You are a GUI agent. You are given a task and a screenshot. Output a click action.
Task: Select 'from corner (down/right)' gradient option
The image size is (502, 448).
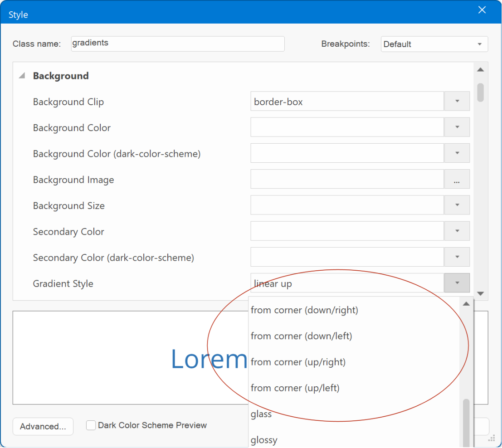pyautogui.click(x=304, y=310)
